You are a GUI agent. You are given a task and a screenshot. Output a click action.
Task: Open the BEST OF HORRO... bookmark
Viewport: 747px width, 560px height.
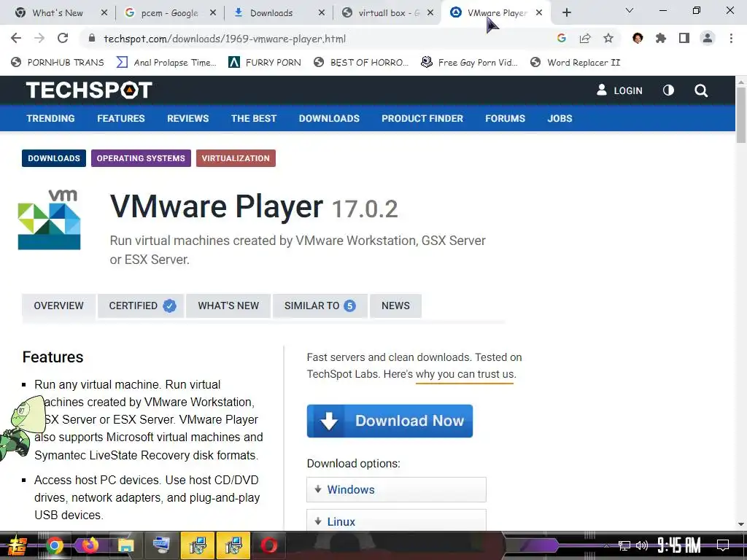(362, 63)
